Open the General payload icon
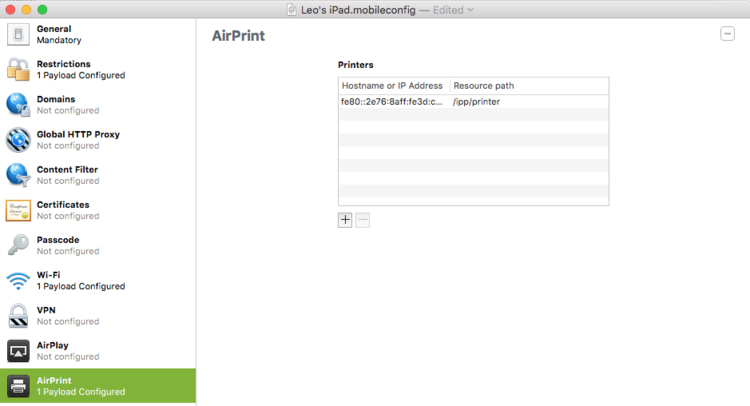Image resolution: width=750 pixels, height=406 pixels. (x=18, y=34)
